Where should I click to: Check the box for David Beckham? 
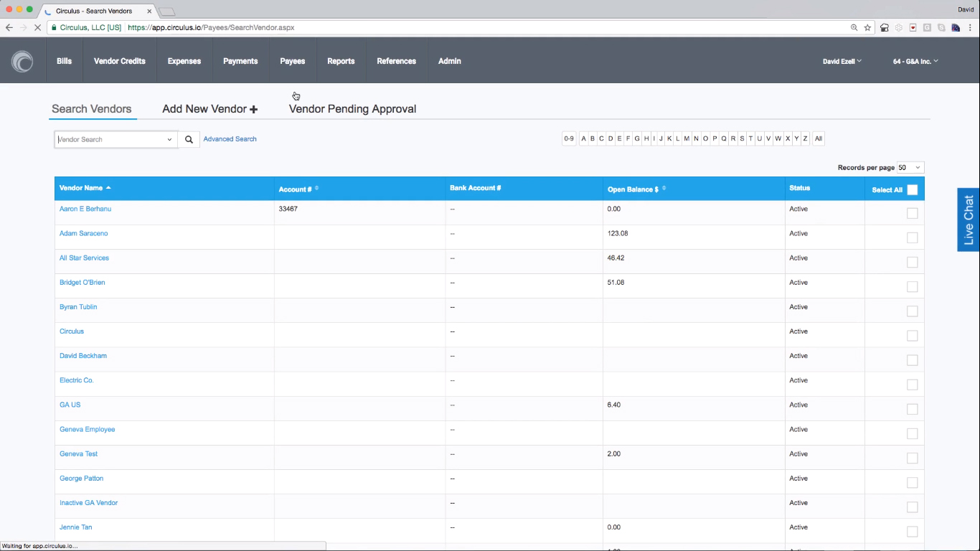pyautogui.click(x=913, y=360)
